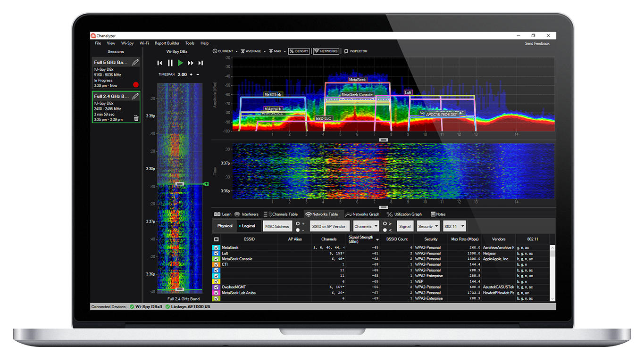Viewport: 644px width, 362px height.
Task: Click the Play button for playback
Action: [180, 63]
